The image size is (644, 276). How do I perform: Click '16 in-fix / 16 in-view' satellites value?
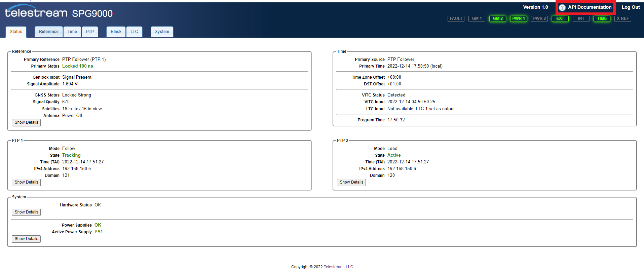tap(82, 109)
